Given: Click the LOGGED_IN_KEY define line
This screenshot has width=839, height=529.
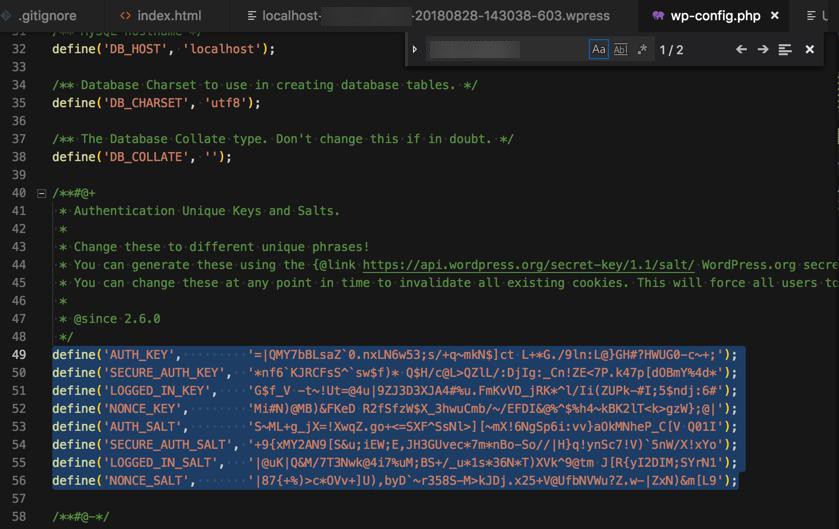Looking at the screenshot, I should click(x=394, y=390).
